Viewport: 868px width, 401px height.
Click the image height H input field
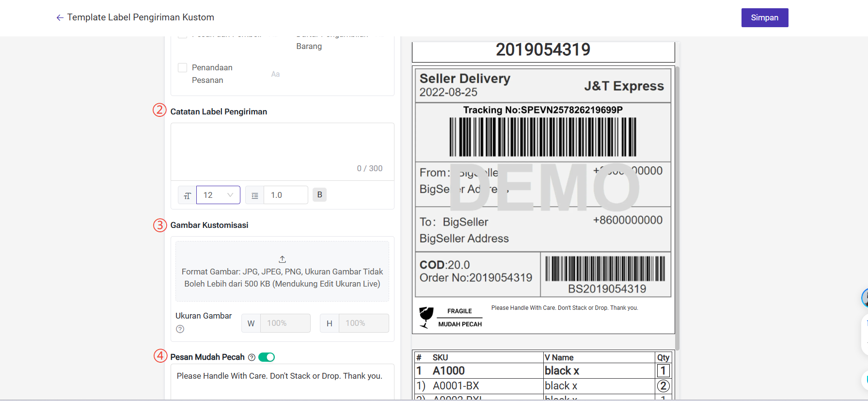tap(363, 323)
